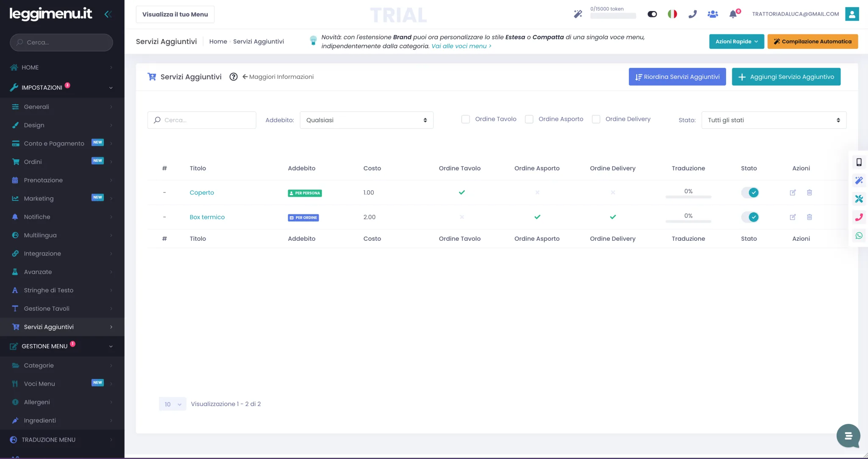Click the HOME house icon in sidebar
This screenshot has height=459, width=868.
pyautogui.click(x=14, y=67)
